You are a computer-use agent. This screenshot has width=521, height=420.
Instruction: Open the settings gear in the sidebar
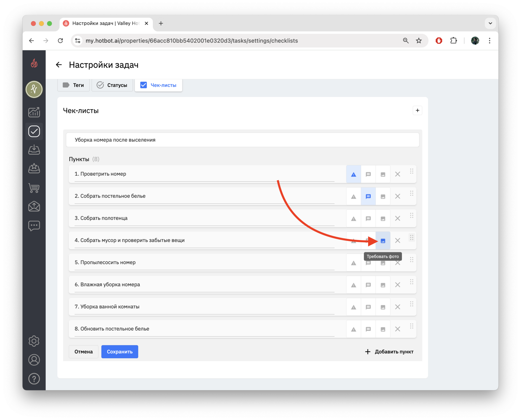(x=34, y=341)
